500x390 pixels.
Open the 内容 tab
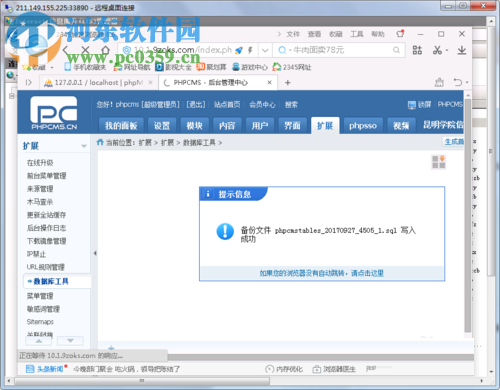[227, 126]
